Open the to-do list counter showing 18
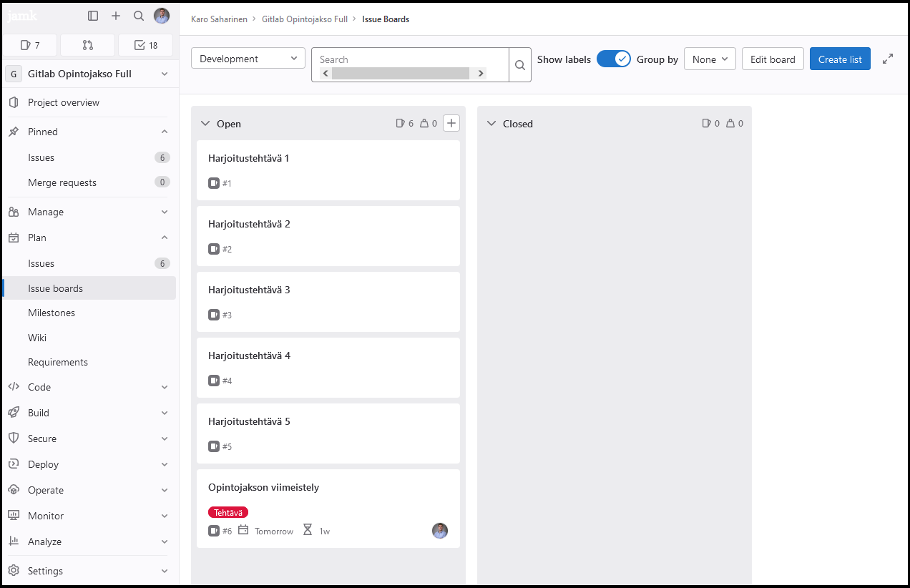This screenshot has height=588, width=910. 146,45
